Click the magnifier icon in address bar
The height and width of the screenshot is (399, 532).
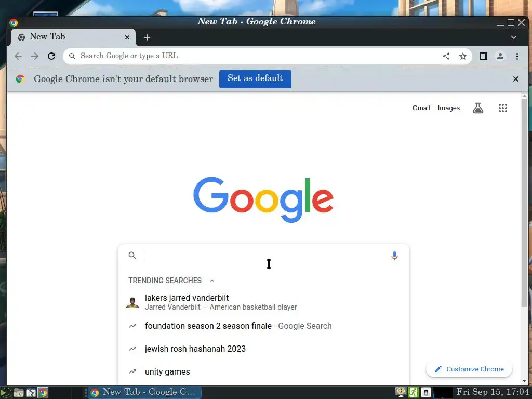point(72,56)
